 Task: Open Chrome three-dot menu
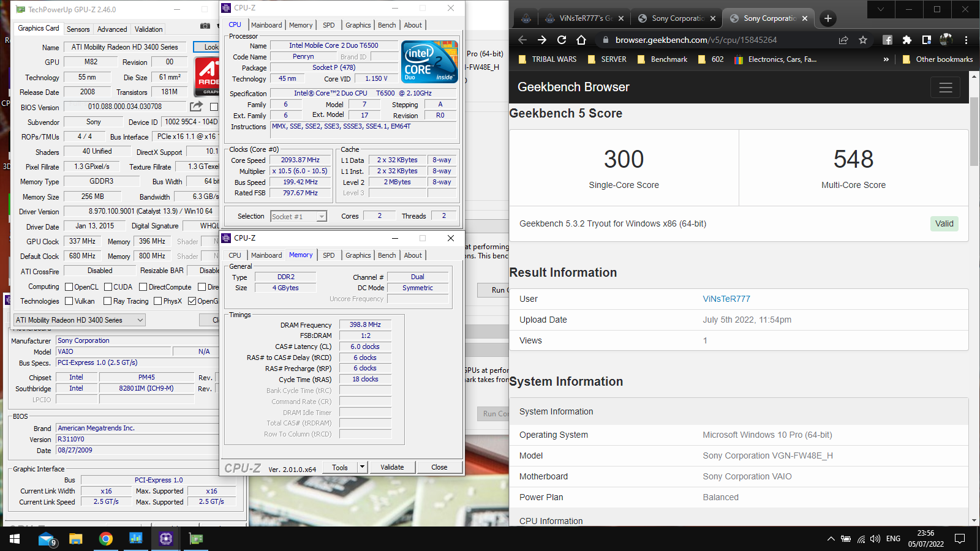click(966, 40)
